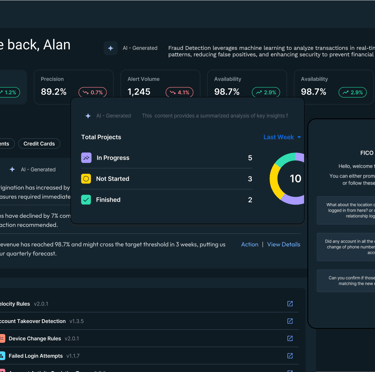
Task: Click the In Progress purple chart icon
Action: tap(86, 158)
